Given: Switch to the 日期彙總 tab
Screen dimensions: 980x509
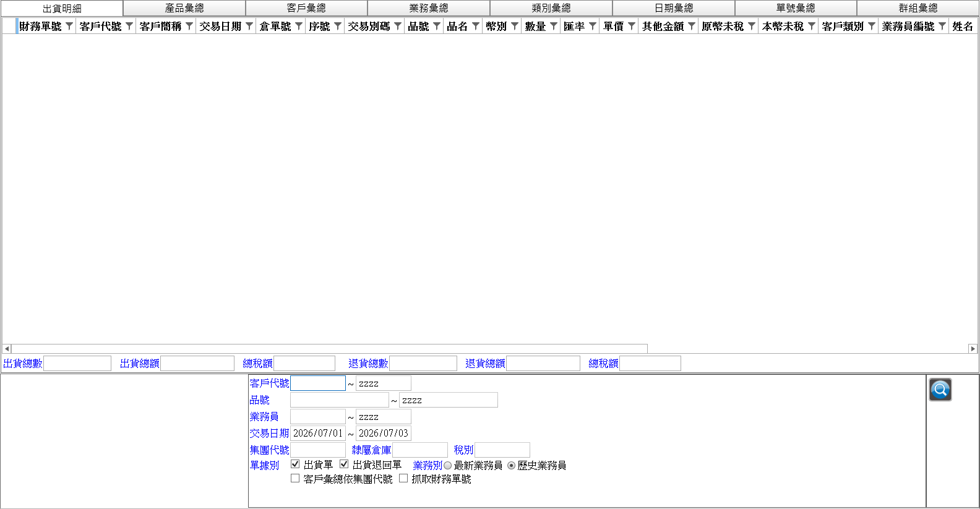Looking at the screenshot, I should [674, 8].
